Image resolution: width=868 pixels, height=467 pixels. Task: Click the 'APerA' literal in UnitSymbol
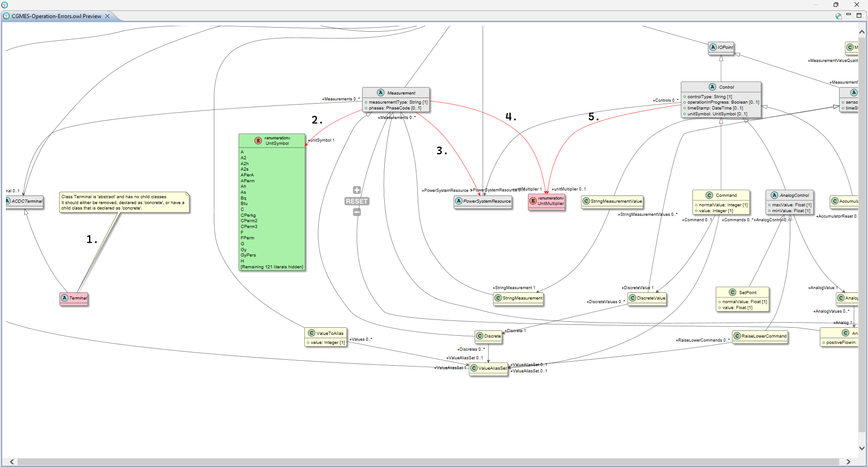pyautogui.click(x=247, y=175)
